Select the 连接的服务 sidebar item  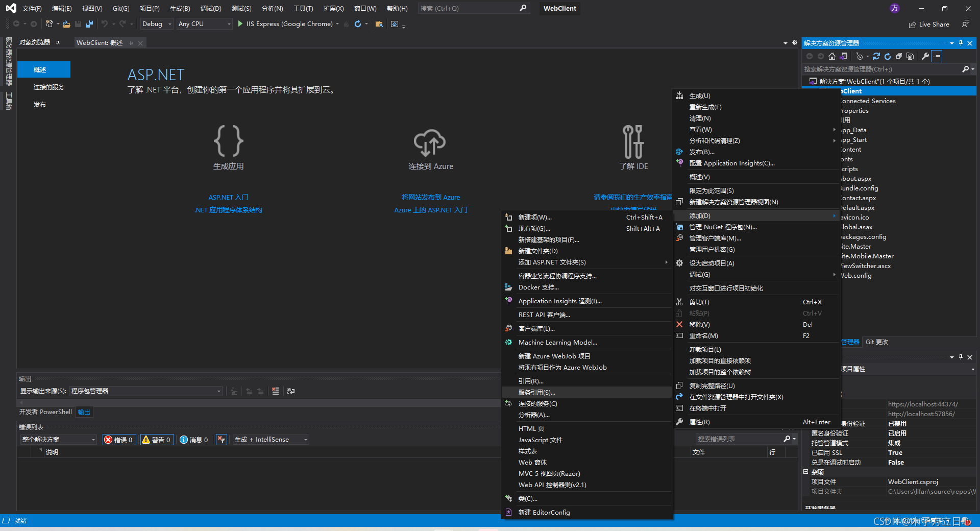(x=49, y=87)
